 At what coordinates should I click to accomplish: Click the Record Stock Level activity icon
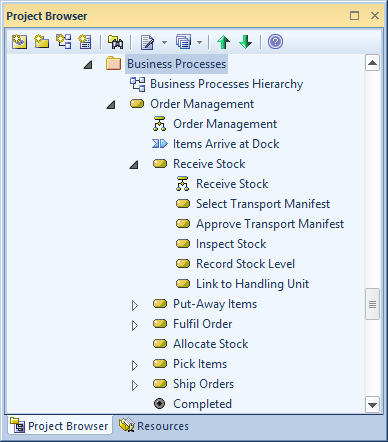point(183,264)
